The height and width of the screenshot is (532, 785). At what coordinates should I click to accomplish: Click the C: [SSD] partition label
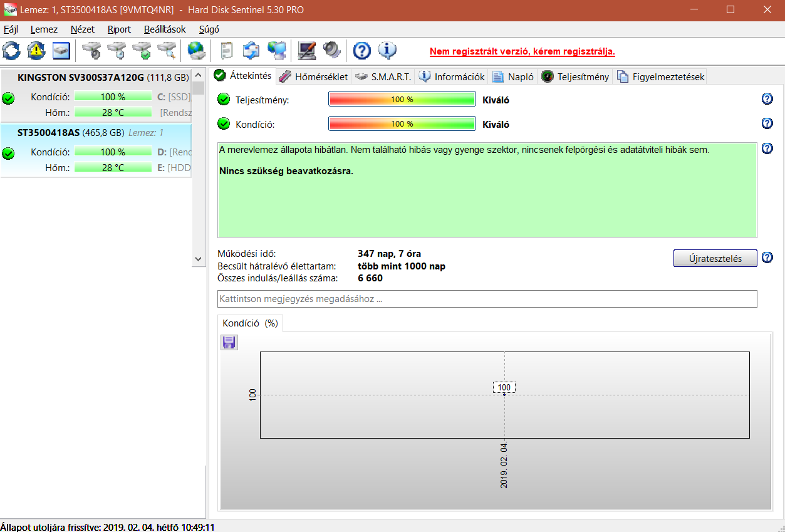tap(174, 96)
